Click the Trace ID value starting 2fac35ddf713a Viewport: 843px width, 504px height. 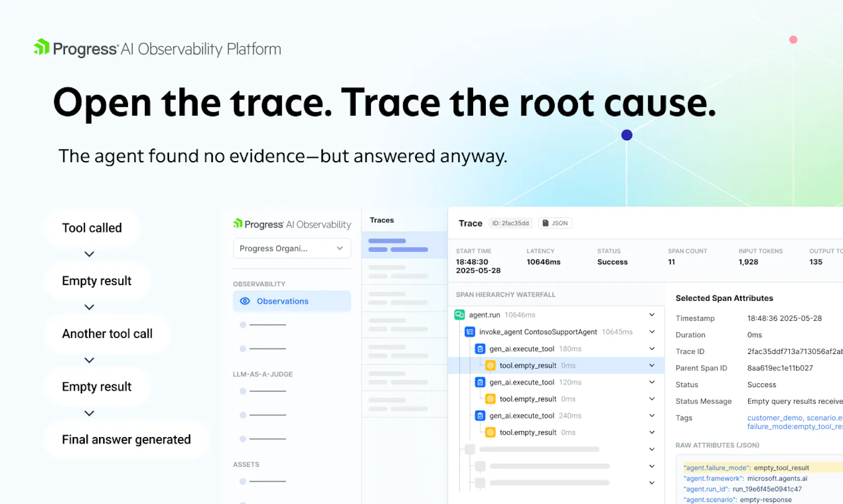pos(795,352)
